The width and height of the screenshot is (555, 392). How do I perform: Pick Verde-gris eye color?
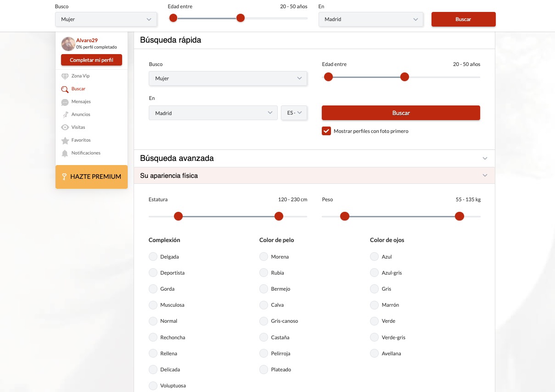pos(374,337)
